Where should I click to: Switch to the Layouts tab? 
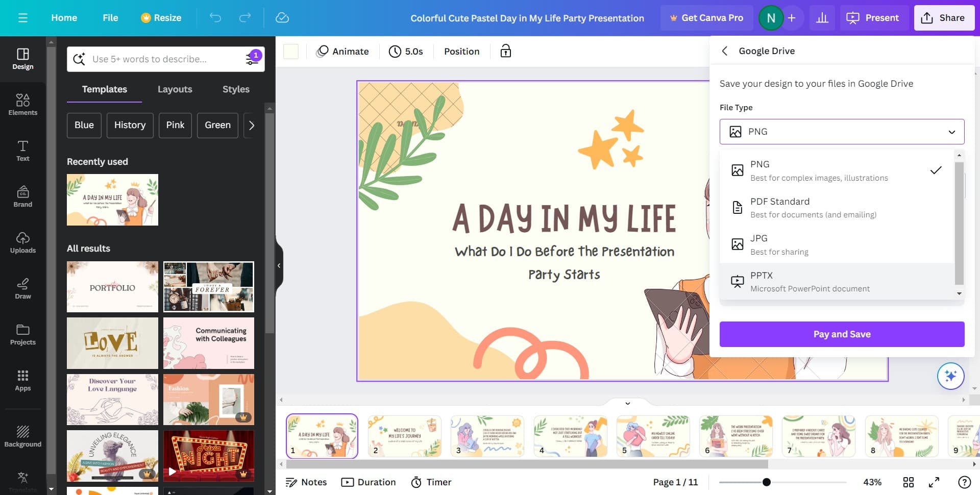(175, 89)
